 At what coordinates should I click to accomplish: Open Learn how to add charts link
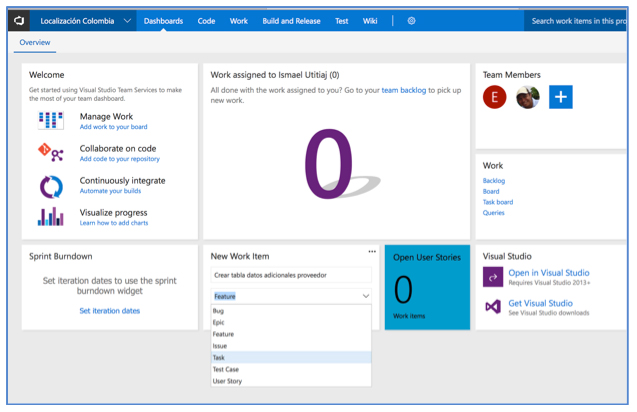click(114, 223)
